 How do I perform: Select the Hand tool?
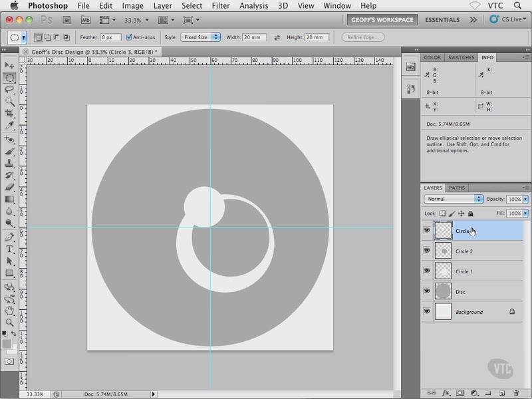point(9,311)
